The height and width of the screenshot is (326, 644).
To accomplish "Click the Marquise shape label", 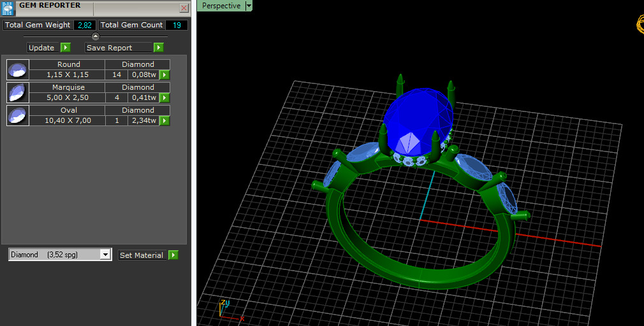I will 68,87.
